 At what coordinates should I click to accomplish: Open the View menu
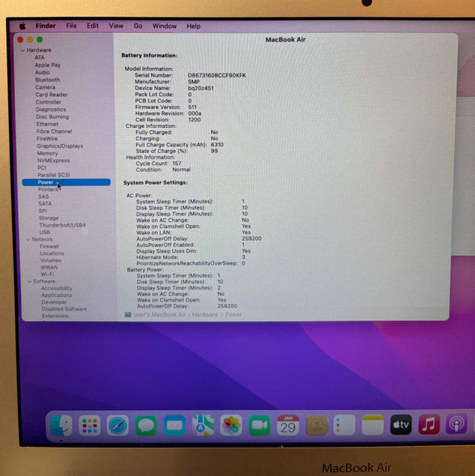[116, 26]
